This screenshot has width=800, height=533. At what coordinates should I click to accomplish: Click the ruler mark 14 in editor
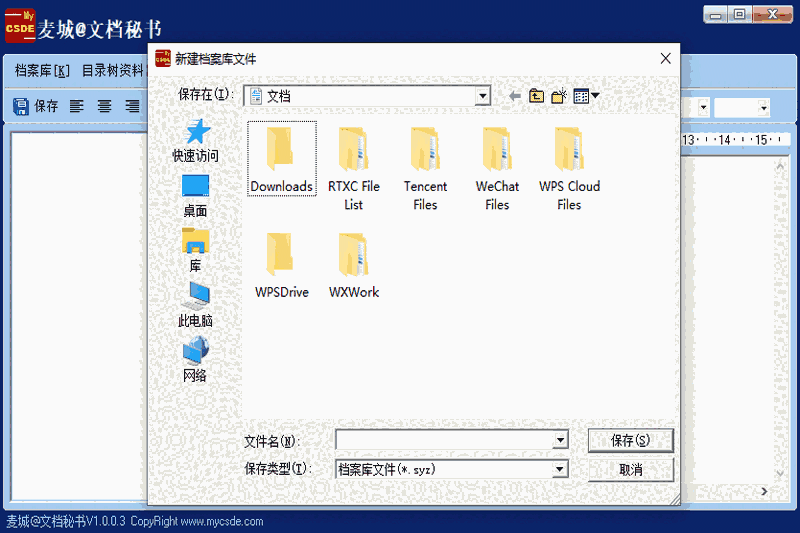click(x=724, y=140)
